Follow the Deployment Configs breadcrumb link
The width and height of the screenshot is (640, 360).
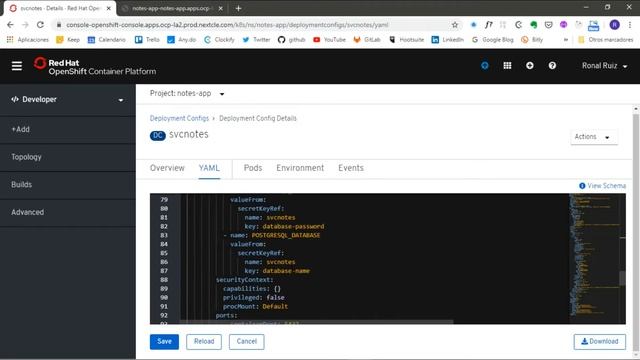179,118
